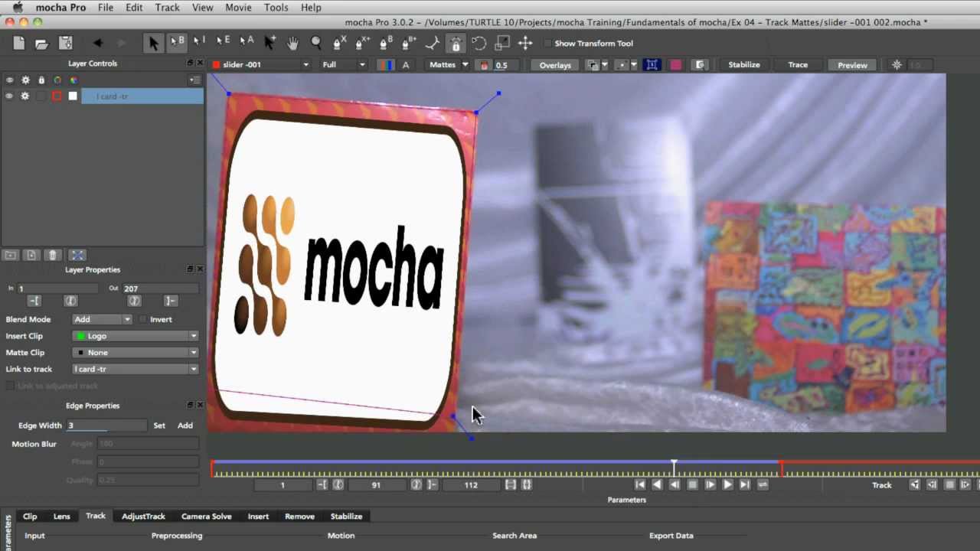
Task: Open the Blend Mode Add dropdown
Action: (x=102, y=319)
